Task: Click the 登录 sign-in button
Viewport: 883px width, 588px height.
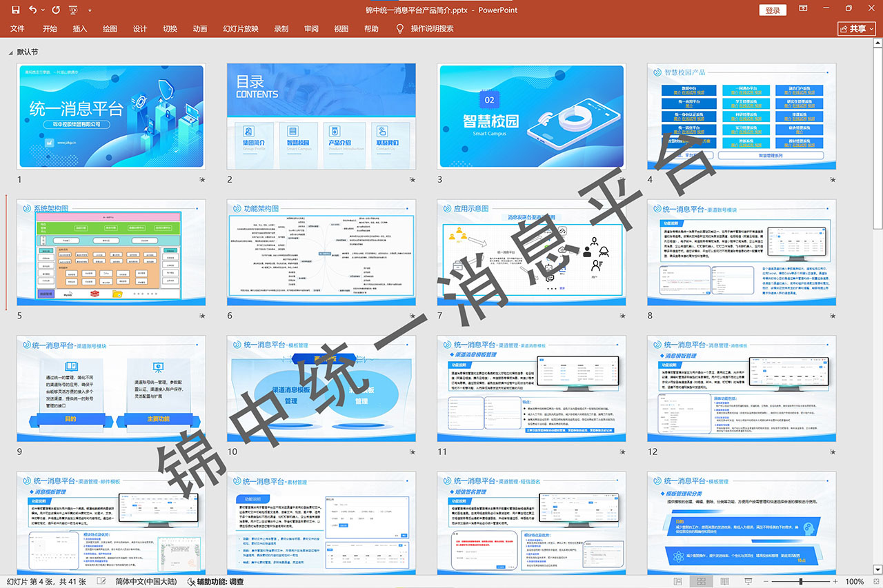Action: tap(773, 10)
